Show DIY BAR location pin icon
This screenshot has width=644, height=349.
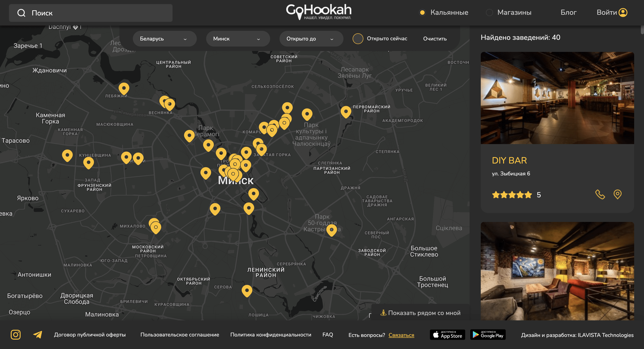click(617, 194)
